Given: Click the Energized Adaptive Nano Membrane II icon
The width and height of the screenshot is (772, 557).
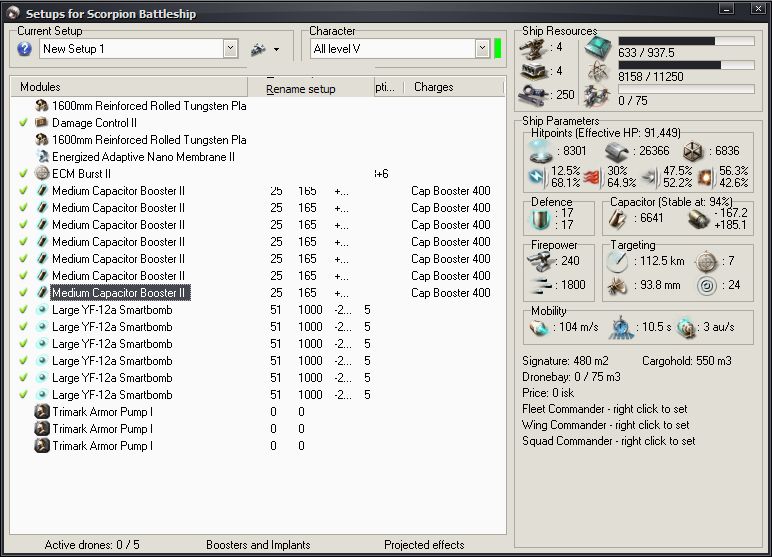Looking at the screenshot, I should 42,157.
